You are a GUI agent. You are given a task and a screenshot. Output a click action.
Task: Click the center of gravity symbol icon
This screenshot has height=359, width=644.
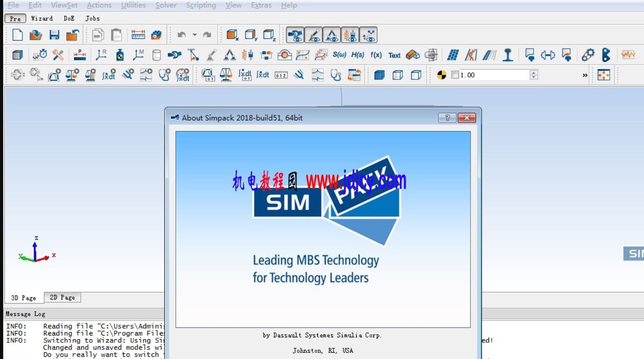(442, 75)
